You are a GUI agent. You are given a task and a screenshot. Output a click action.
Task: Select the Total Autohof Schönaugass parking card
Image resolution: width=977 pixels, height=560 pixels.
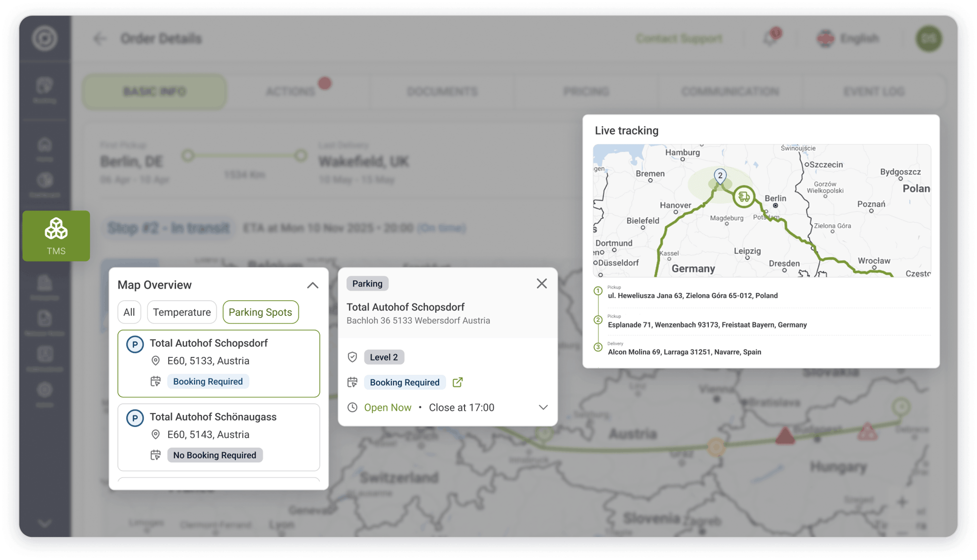coord(218,437)
